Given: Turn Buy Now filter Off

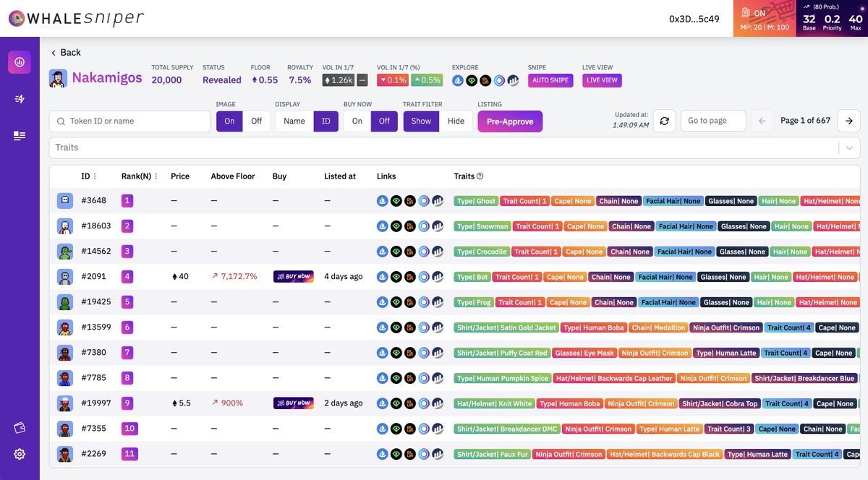Looking at the screenshot, I should coord(384,121).
